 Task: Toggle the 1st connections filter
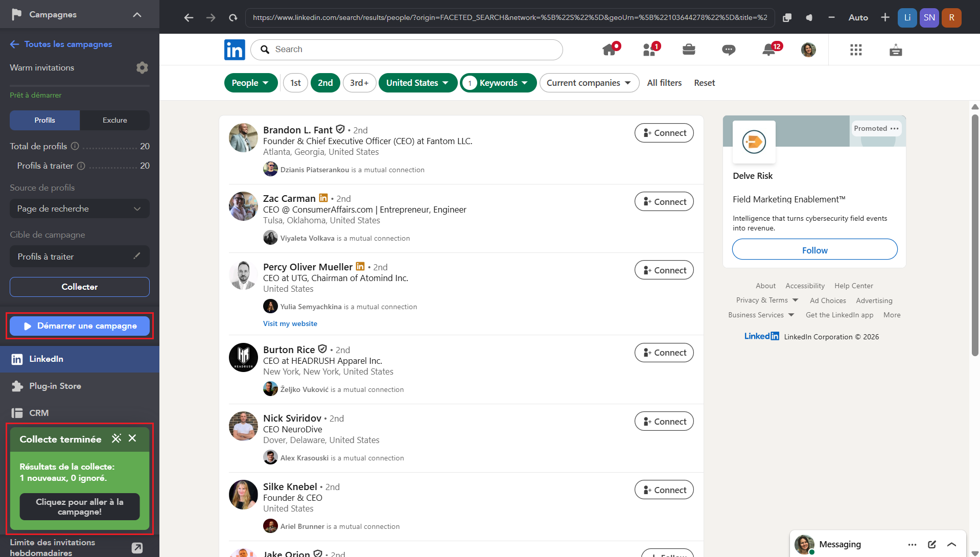coord(295,83)
